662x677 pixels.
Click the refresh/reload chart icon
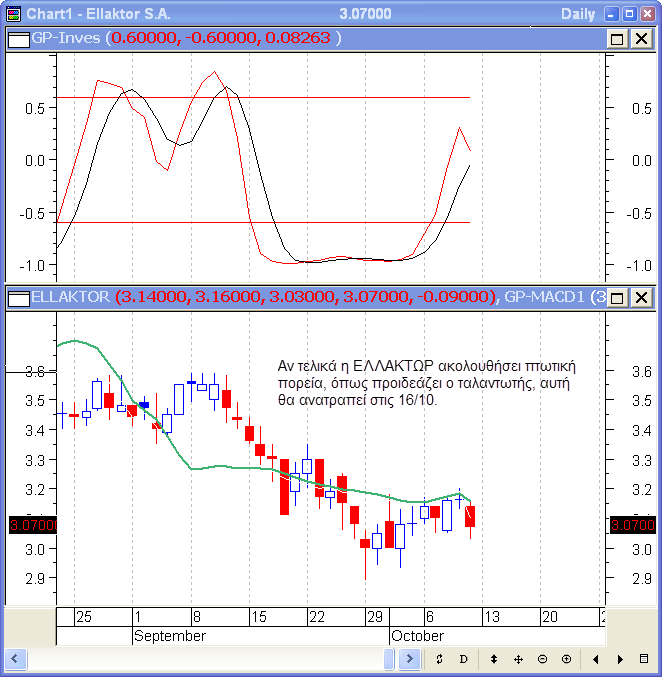pos(440,659)
